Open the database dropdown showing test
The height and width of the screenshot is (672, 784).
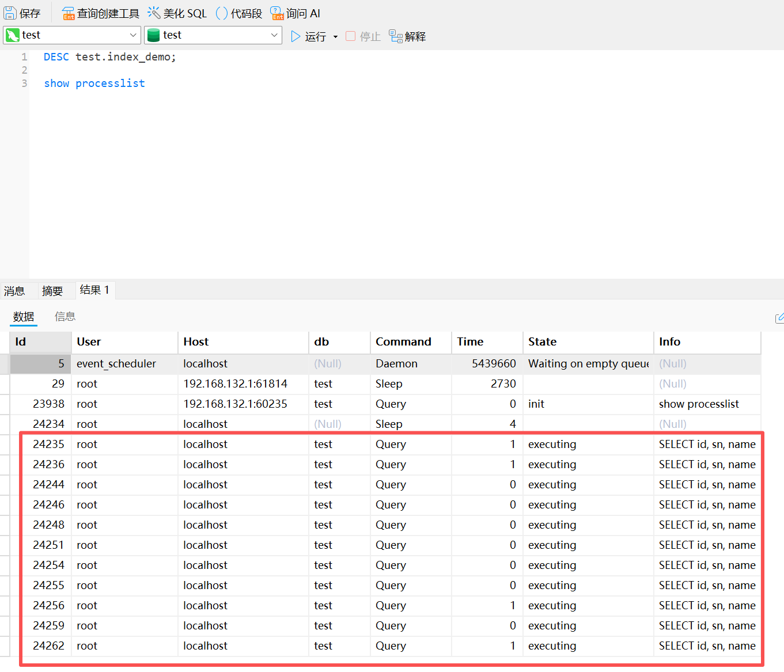pyautogui.click(x=213, y=35)
